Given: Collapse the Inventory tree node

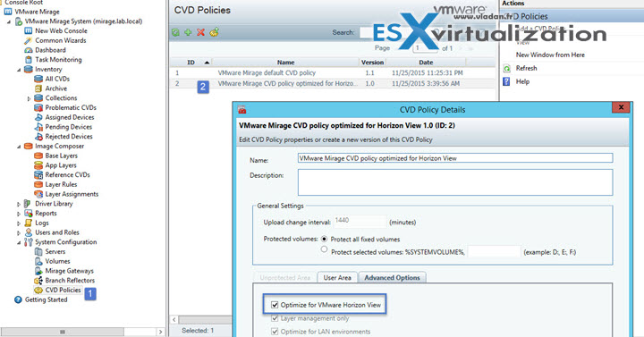Looking at the screenshot, I should coord(19,70).
